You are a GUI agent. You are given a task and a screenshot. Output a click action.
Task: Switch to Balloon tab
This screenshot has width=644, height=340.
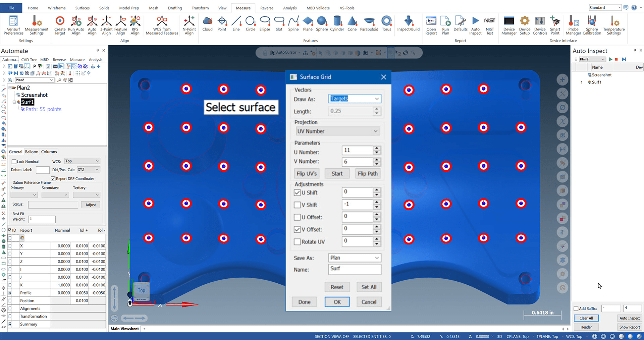[32, 152]
